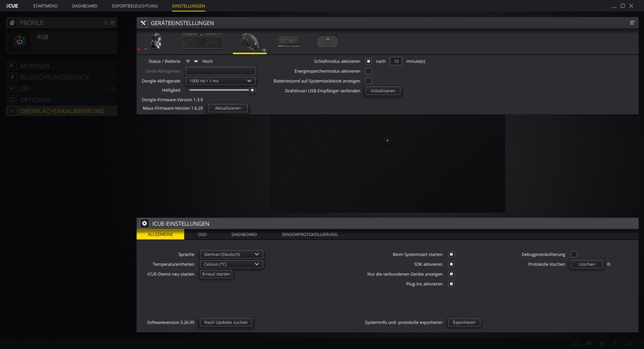Click the iCUE logo

(x=12, y=6)
